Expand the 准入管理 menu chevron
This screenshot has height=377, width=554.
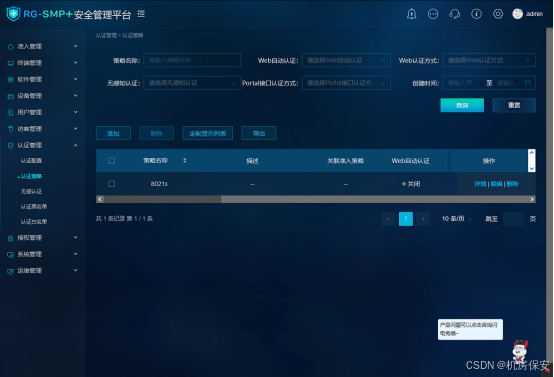coord(76,46)
